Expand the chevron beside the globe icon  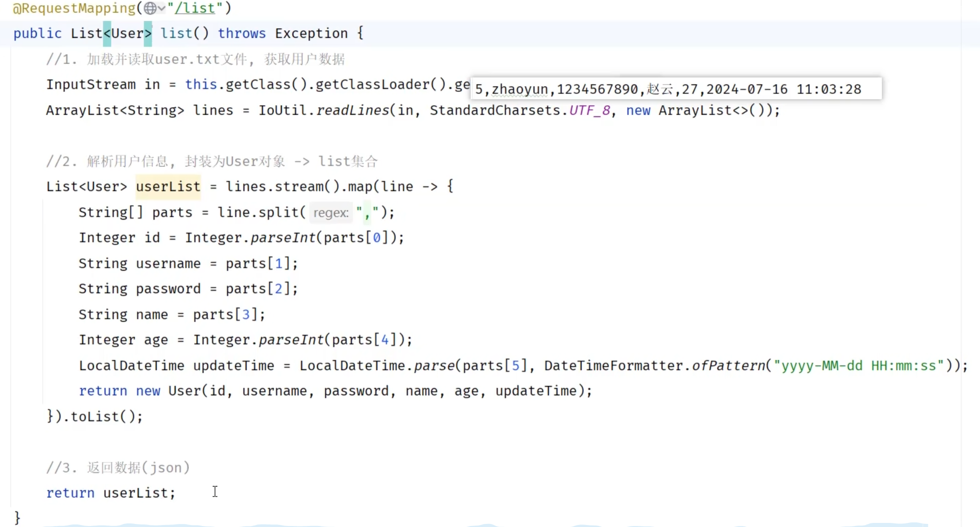[161, 8]
